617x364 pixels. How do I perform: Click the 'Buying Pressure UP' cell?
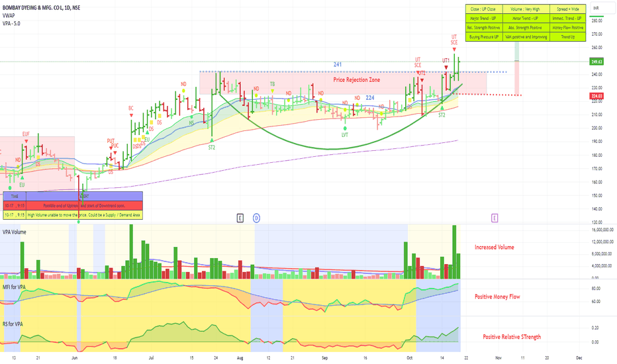tap(484, 37)
